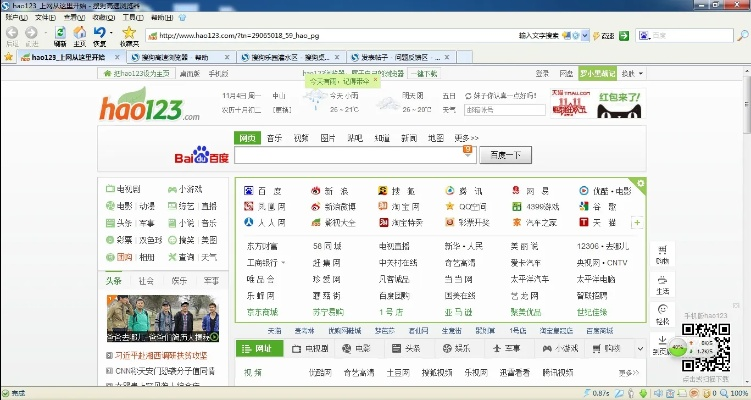Viewport: 751px width, 400px height.
Task: Click the settings gear on site grid corner
Action: [640, 183]
